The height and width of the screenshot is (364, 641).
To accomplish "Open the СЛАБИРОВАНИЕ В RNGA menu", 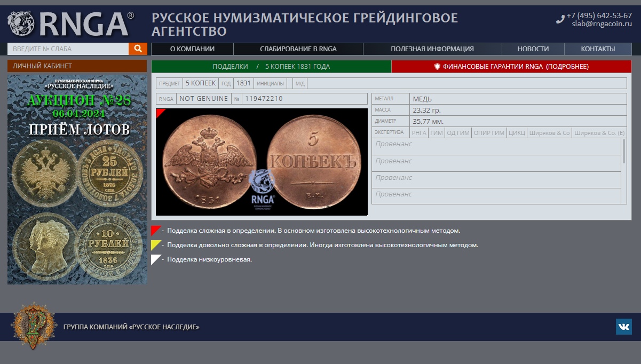I will coord(298,49).
